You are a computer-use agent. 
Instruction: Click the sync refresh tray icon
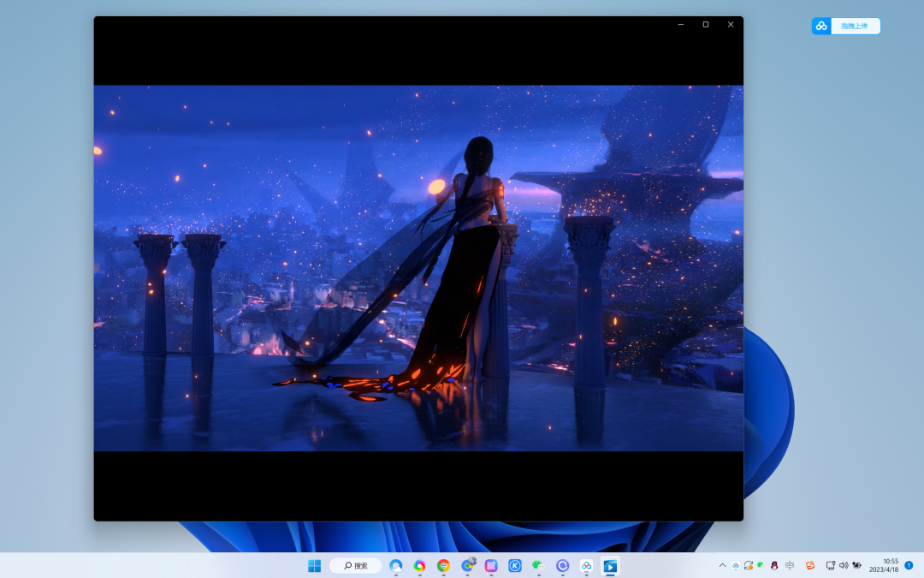click(x=749, y=565)
